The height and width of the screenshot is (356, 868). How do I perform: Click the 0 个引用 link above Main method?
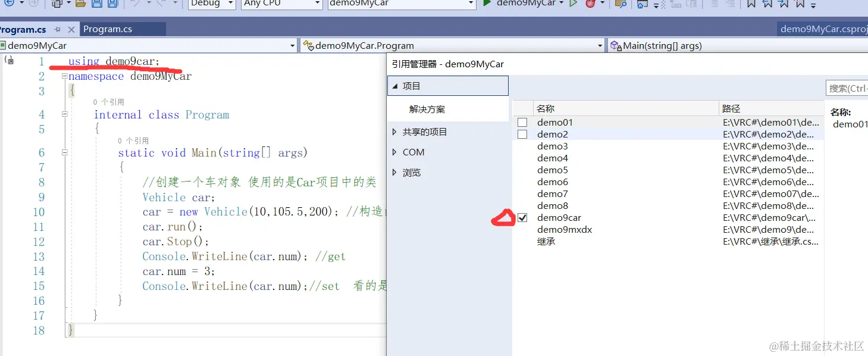tap(133, 141)
